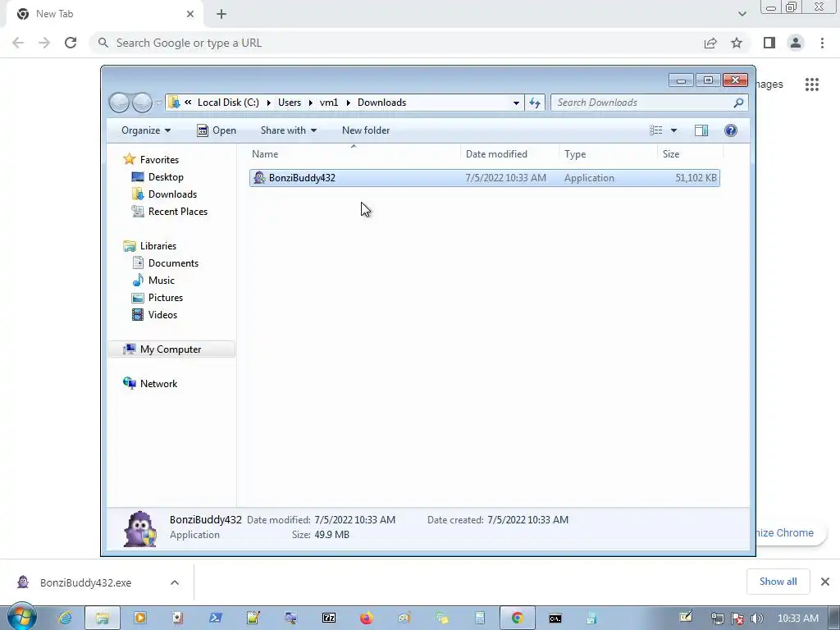Open the Organize menu

146,130
